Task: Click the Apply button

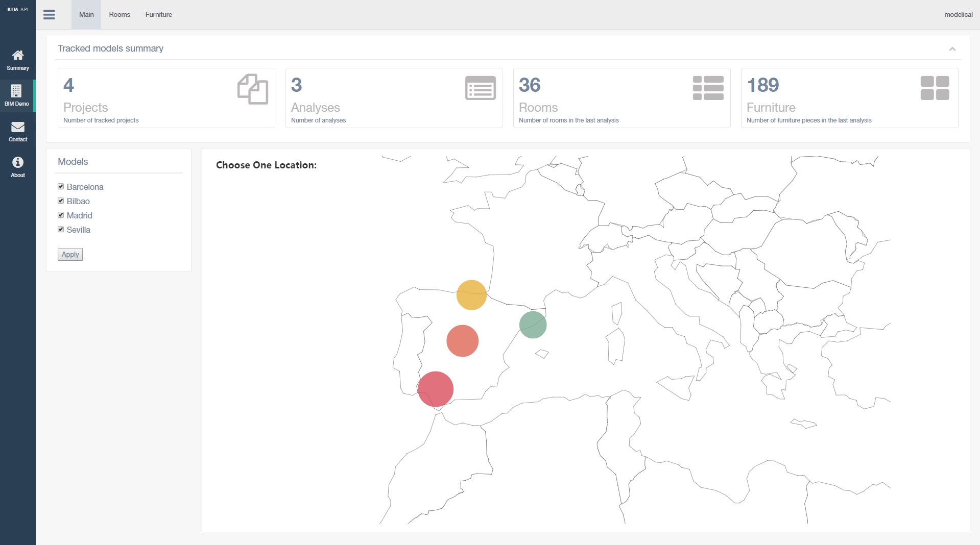Action: click(70, 254)
